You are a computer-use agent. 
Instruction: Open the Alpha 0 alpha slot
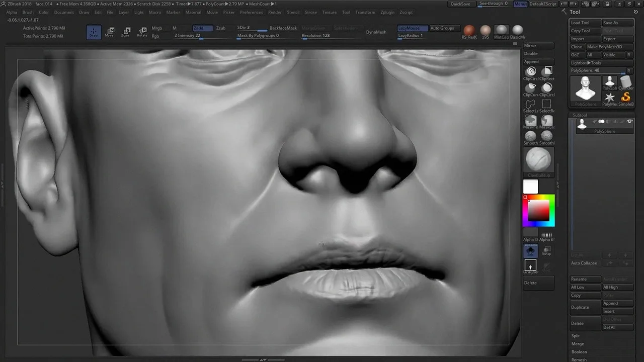[x=531, y=235]
